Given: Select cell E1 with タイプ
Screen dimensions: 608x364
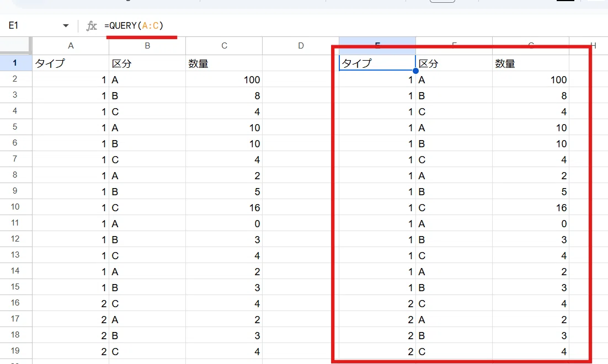Looking at the screenshot, I should [377, 63].
